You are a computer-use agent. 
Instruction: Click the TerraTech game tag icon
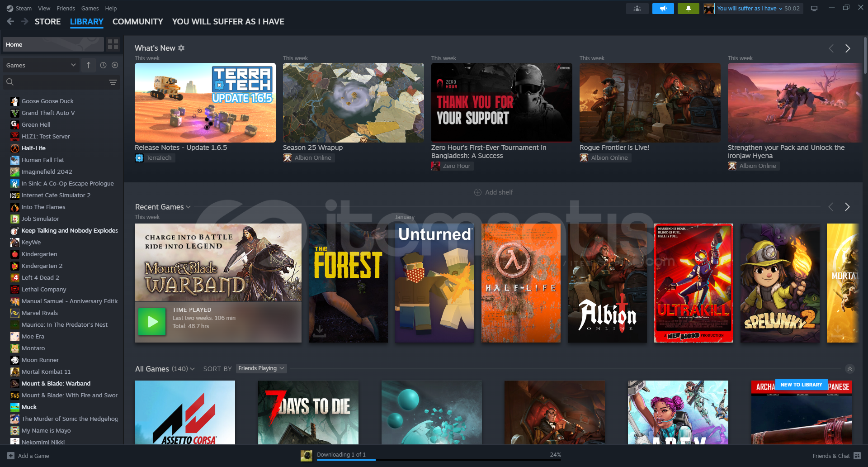[x=139, y=158]
